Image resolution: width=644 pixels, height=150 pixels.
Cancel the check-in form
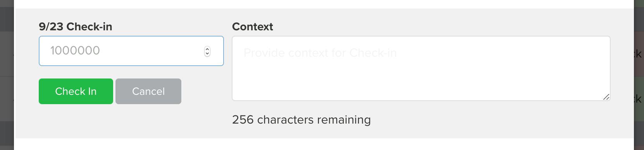tap(148, 91)
